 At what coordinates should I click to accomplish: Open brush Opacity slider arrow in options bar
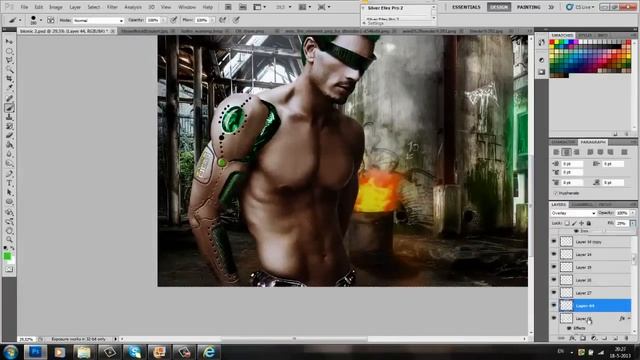[x=164, y=20]
